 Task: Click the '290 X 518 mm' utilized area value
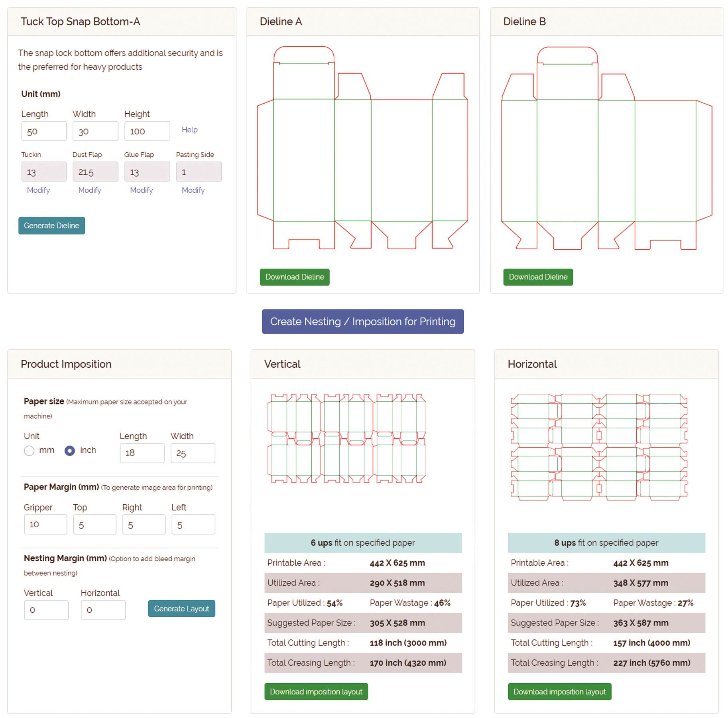coord(397,583)
